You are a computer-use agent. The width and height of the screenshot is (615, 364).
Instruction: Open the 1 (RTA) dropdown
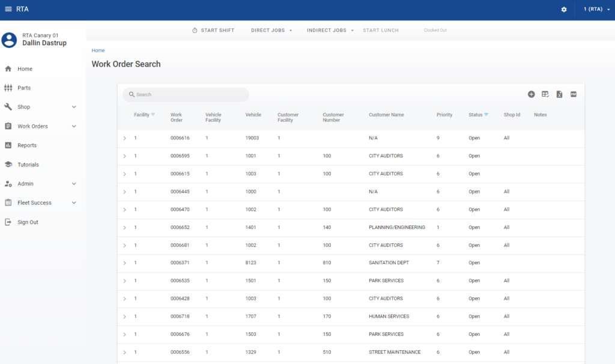(594, 9)
